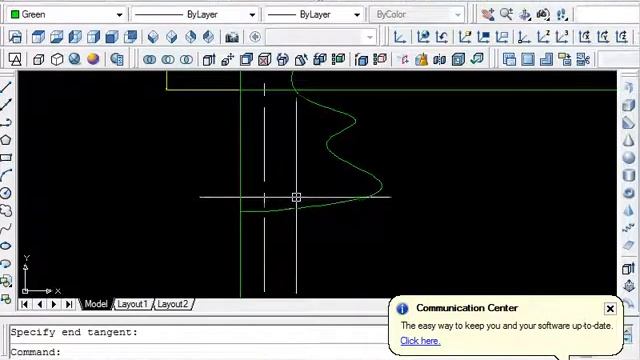Select the Cylinder solid tool
640x360 pixels.
(629, 175)
